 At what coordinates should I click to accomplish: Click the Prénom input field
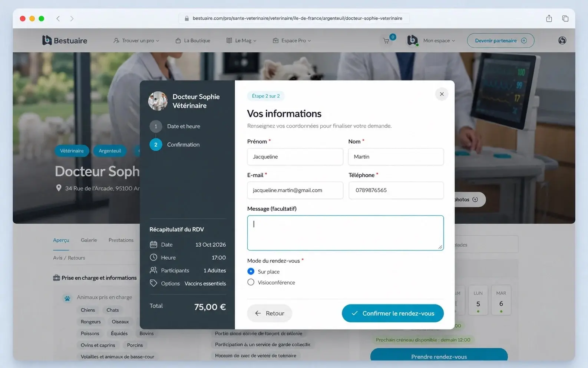pos(295,157)
